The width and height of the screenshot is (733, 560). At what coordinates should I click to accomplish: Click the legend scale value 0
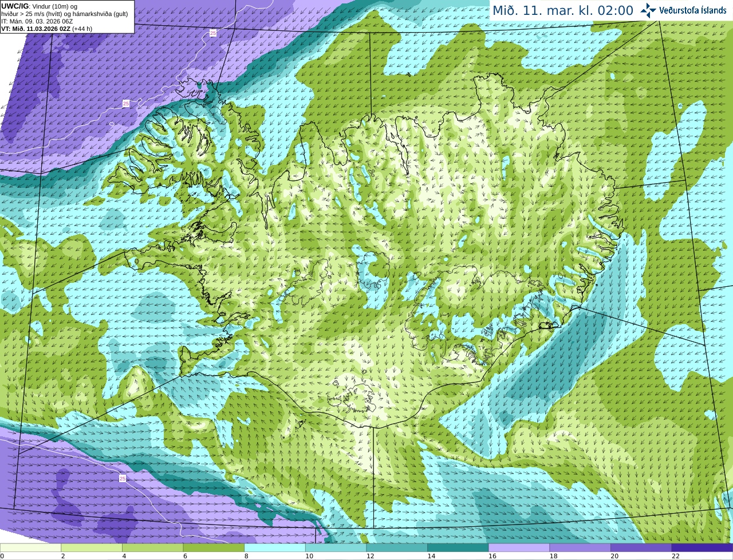2,556
